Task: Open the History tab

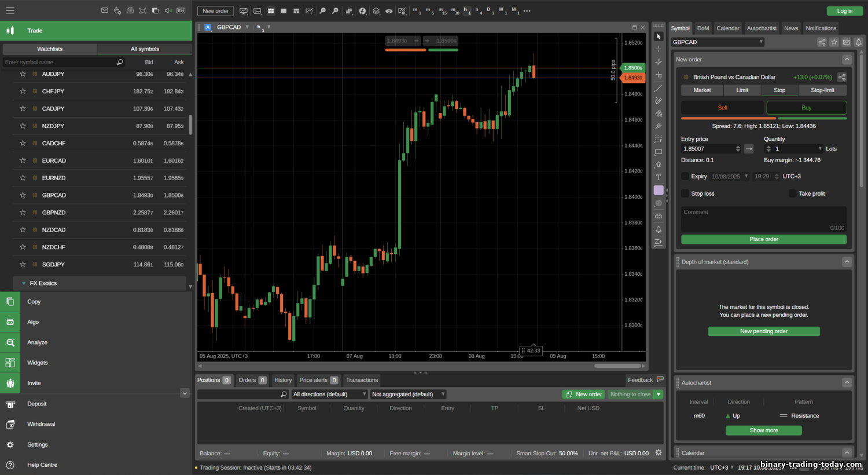Action: click(283, 380)
